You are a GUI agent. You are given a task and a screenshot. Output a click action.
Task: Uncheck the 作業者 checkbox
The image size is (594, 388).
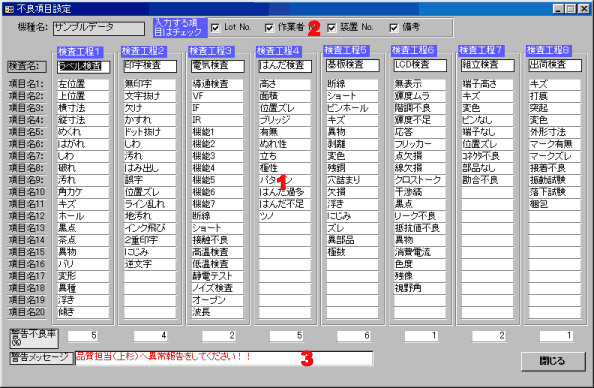269,28
